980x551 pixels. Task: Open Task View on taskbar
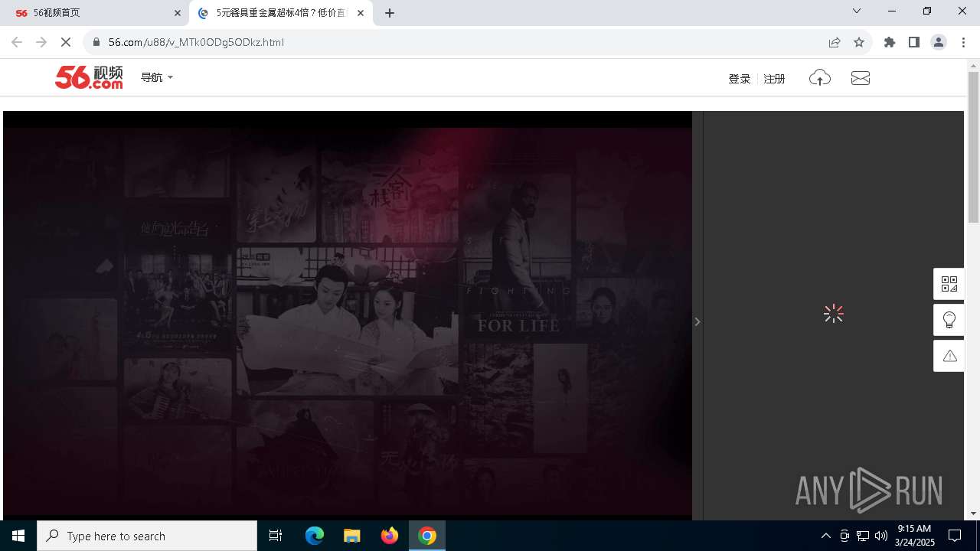276,536
